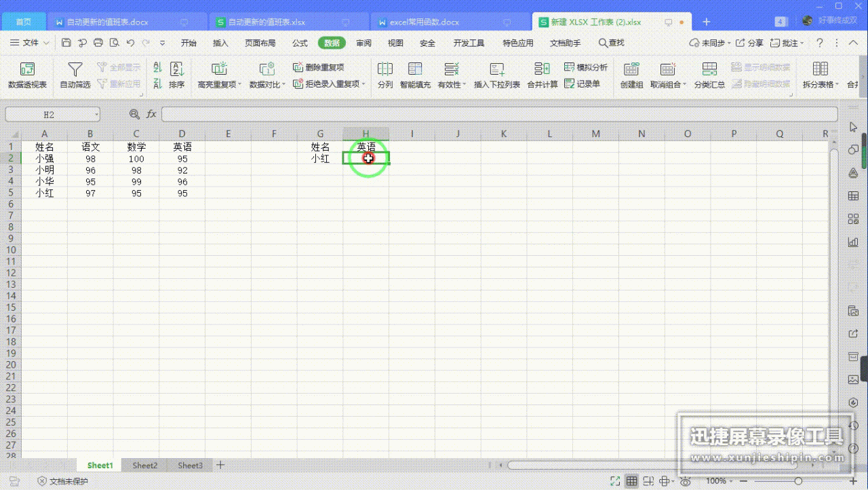Select row 5 header
The width and height of the screenshot is (868, 490).
[x=10, y=193]
